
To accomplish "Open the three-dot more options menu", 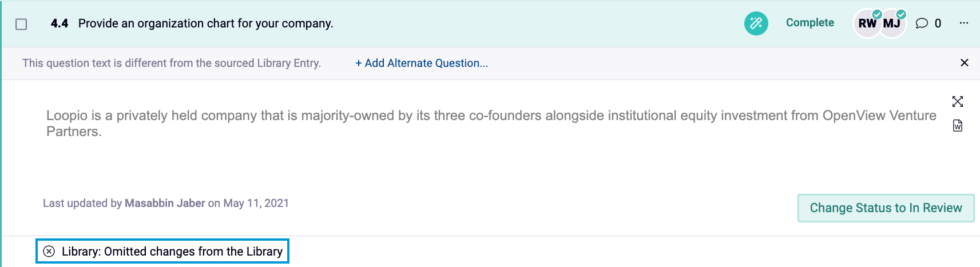I will [964, 23].
